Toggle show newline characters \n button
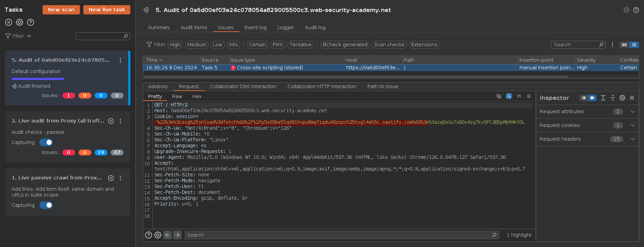The height and width of the screenshot is (247, 644). 519,96
